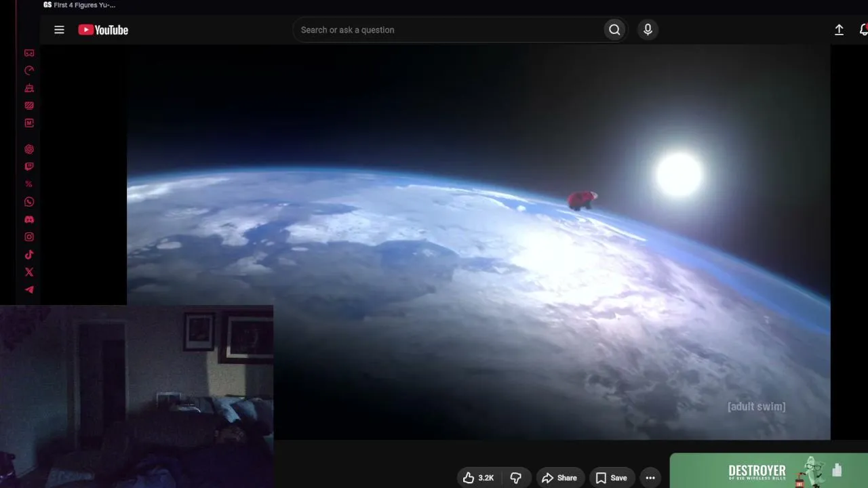Open YouTube notifications bell
Image resolution: width=868 pixels, height=488 pixels.
point(863,30)
